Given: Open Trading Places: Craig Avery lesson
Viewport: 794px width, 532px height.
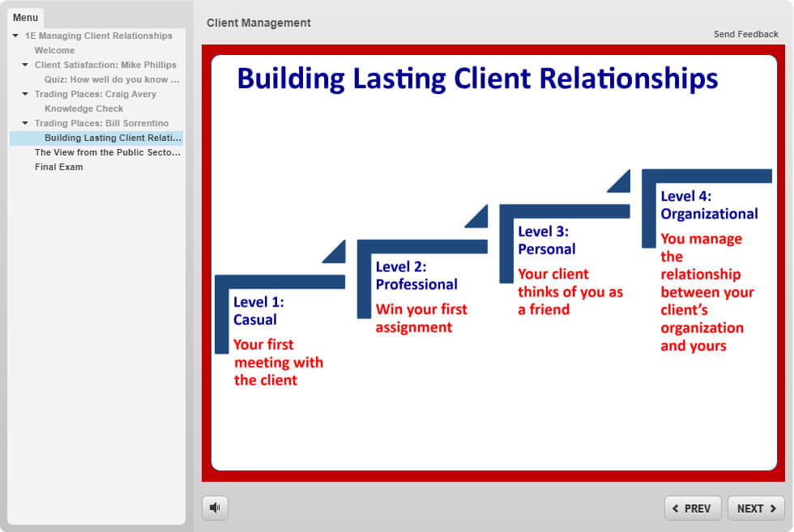Looking at the screenshot, I should 96,94.
